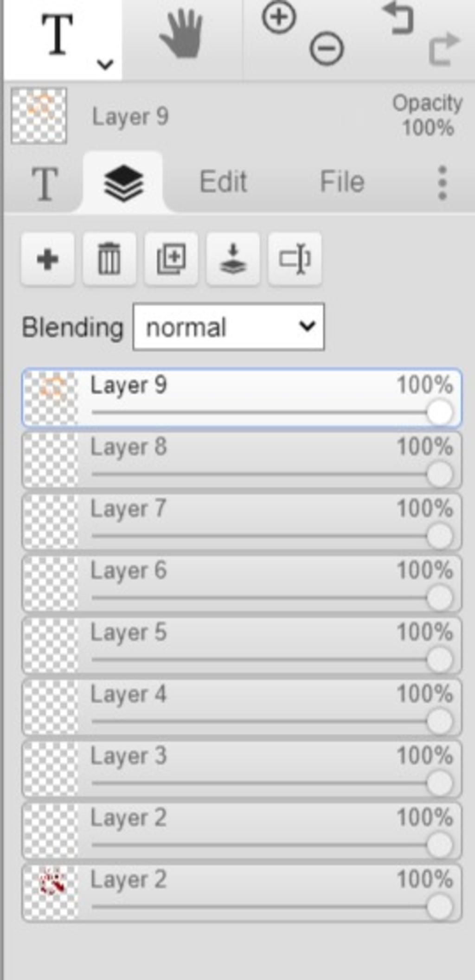Add a new layer with plus button

(47, 259)
